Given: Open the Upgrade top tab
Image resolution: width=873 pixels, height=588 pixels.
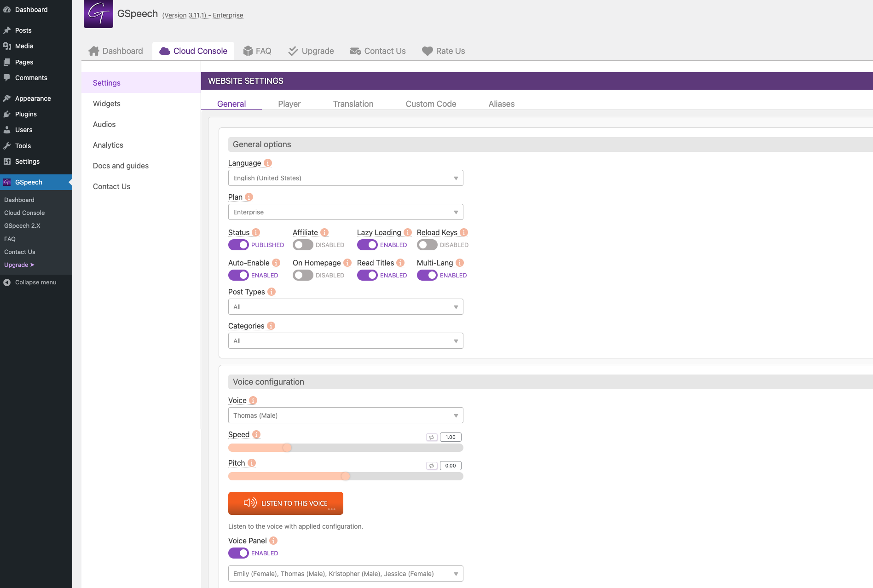Looking at the screenshot, I should 311,51.
